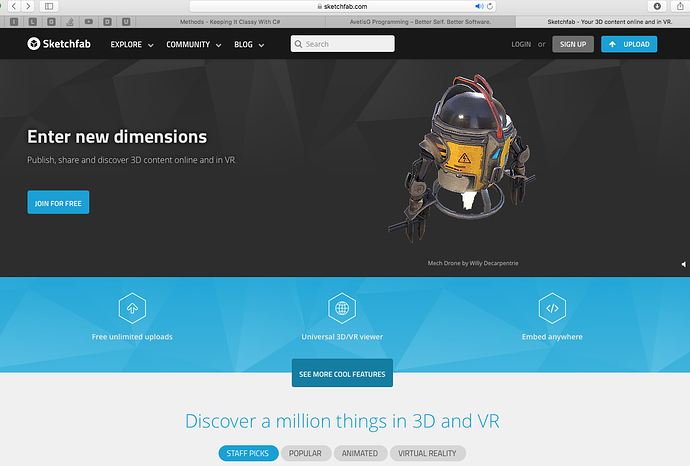690x466 pixels.
Task: Select the Staff Picks filter
Action: coord(248,453)
